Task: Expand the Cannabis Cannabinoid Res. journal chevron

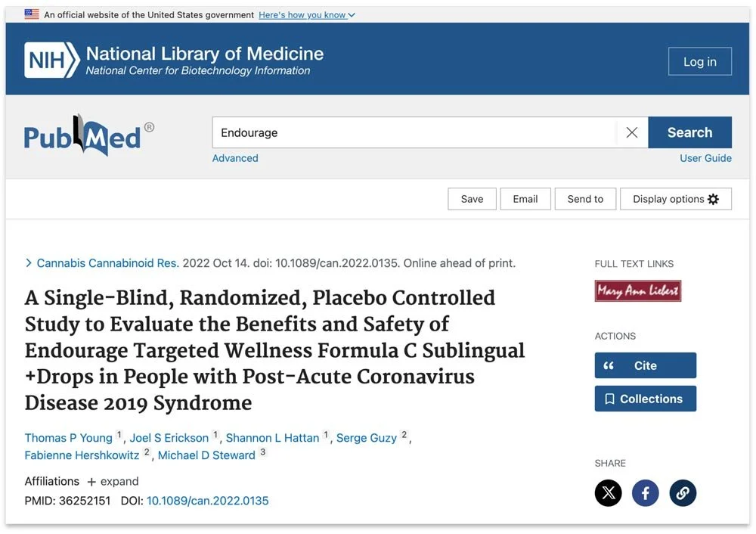Action: coord(29,263)
